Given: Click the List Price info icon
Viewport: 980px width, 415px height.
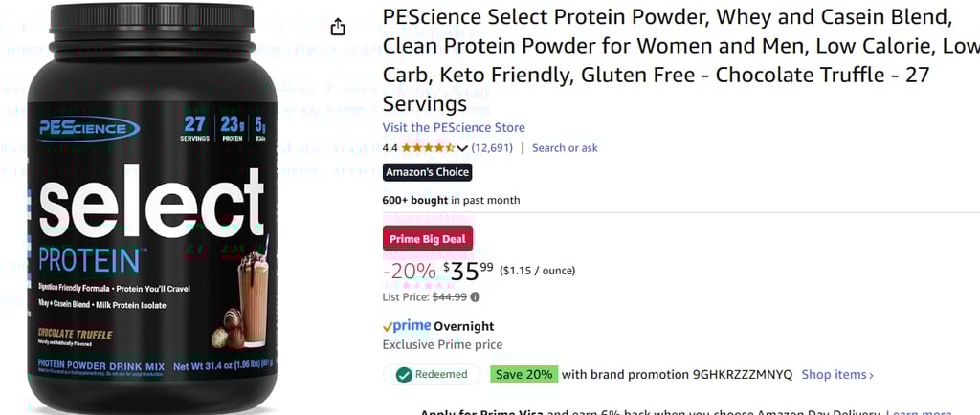Looking at the screenshot, I should (x=475, y=297).
